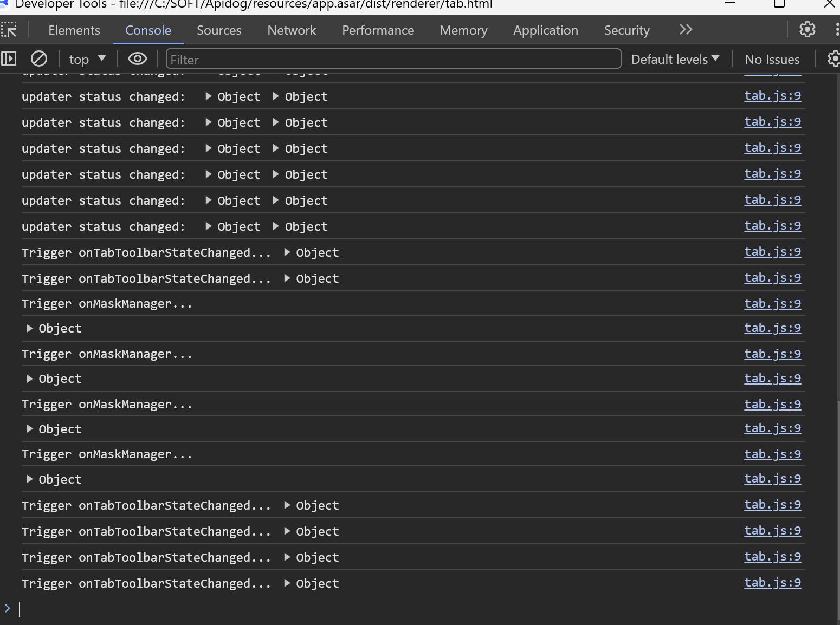
Task: Open DevTools settings gear icon
Action: (x=807, y=30)
